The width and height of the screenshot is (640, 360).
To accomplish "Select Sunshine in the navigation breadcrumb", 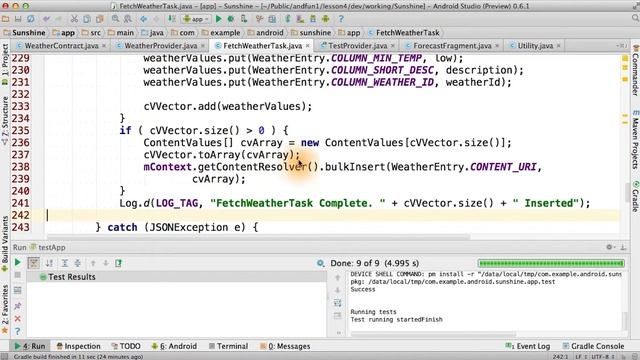I will tap(24, 33).
